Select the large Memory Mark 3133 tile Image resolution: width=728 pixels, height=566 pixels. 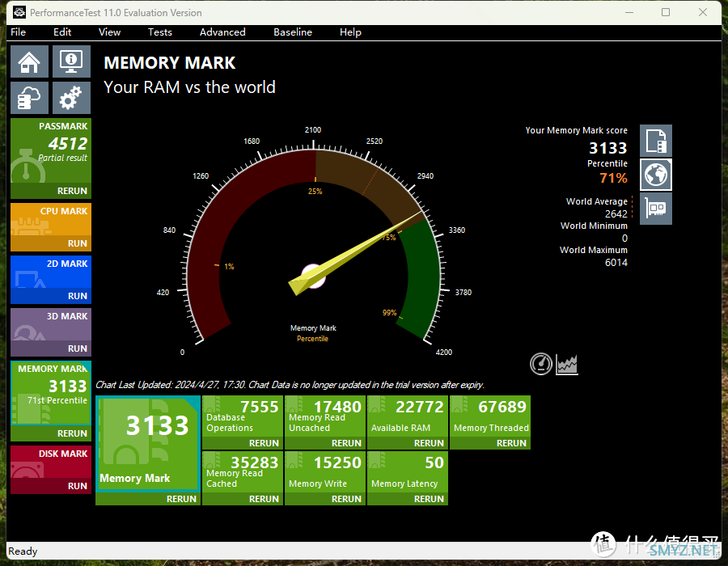148,444
